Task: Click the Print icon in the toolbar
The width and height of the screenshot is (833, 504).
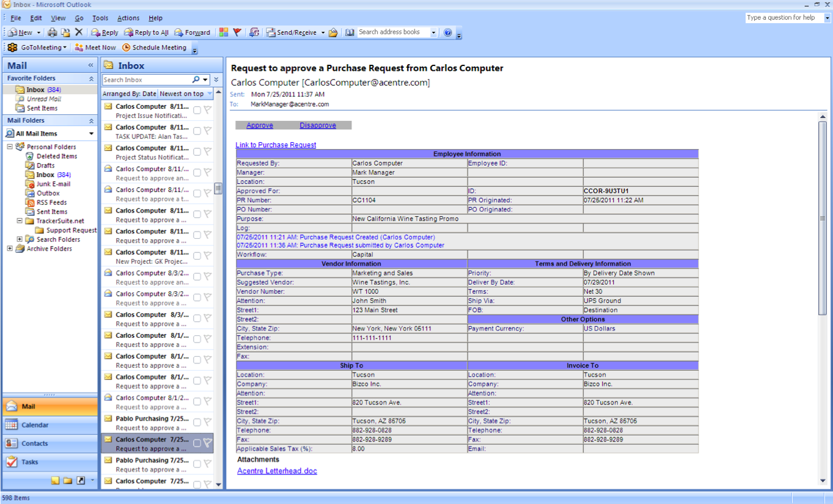Action: pos(53,32)
